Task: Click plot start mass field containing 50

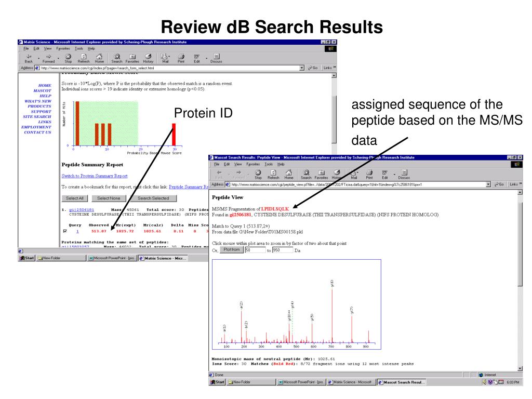Action: click(x=255, y=250)
